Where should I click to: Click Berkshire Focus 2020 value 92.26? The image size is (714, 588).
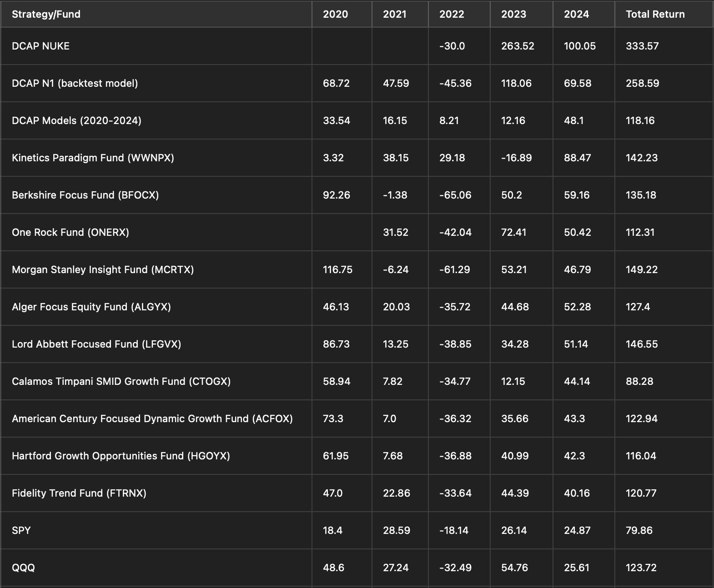click(337, 195)
